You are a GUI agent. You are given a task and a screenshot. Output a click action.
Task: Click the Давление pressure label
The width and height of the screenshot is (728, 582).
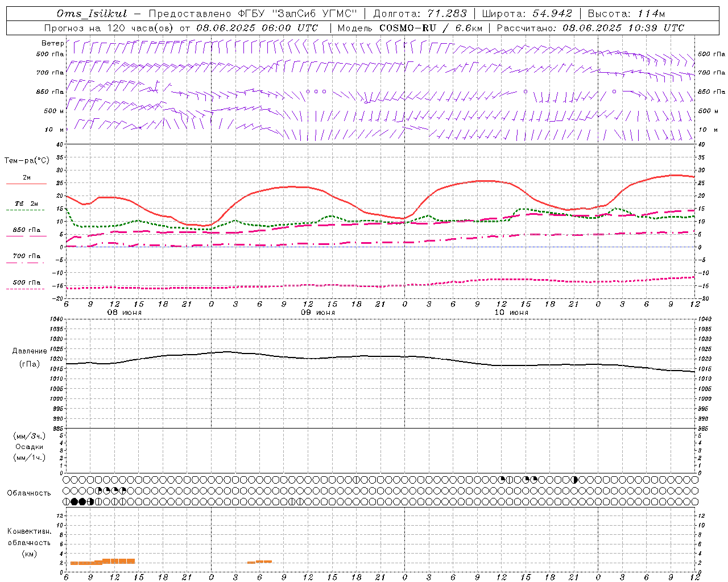tap(30, 351)
